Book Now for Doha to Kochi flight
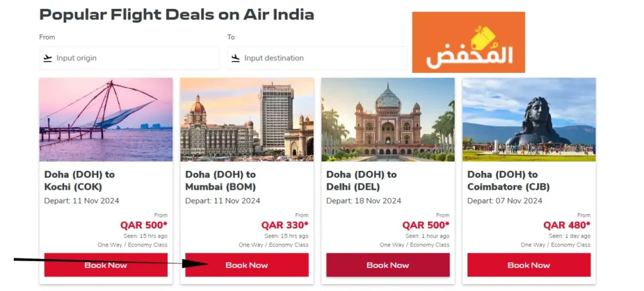This screenshot has width=644, height=291. [106, 265]
